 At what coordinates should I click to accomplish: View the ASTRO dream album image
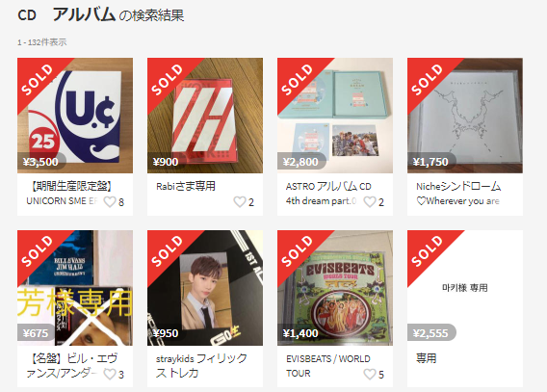[x=335, y=116]
